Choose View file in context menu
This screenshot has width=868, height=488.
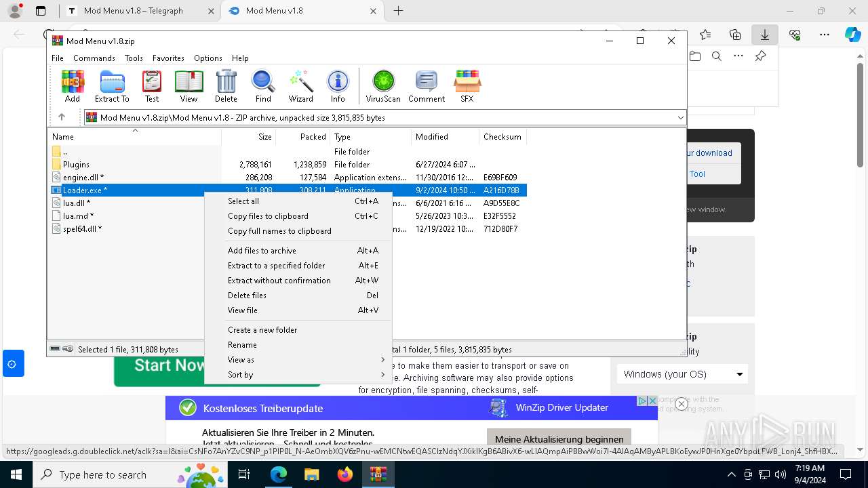(x=298, y=310)
